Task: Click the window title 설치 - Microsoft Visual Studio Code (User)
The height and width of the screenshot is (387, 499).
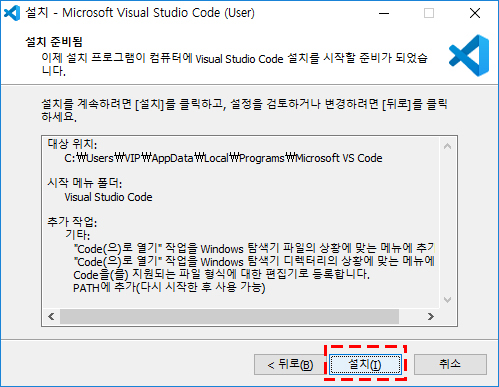Action: [x=140, y=13]
